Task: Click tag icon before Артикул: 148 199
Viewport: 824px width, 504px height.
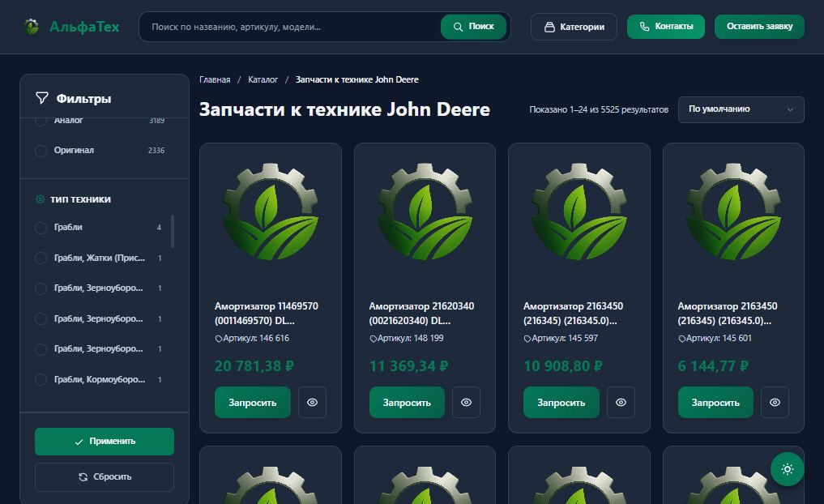Action: tap(374, 339)
